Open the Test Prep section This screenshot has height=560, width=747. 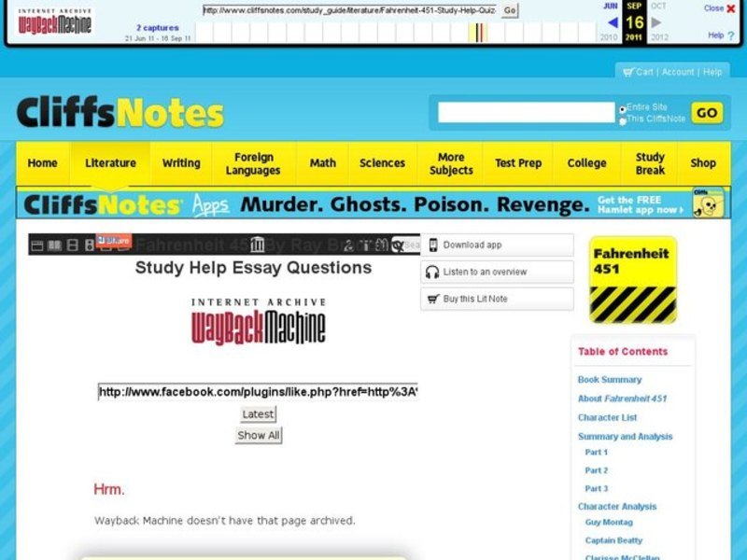tap(518, 161)
